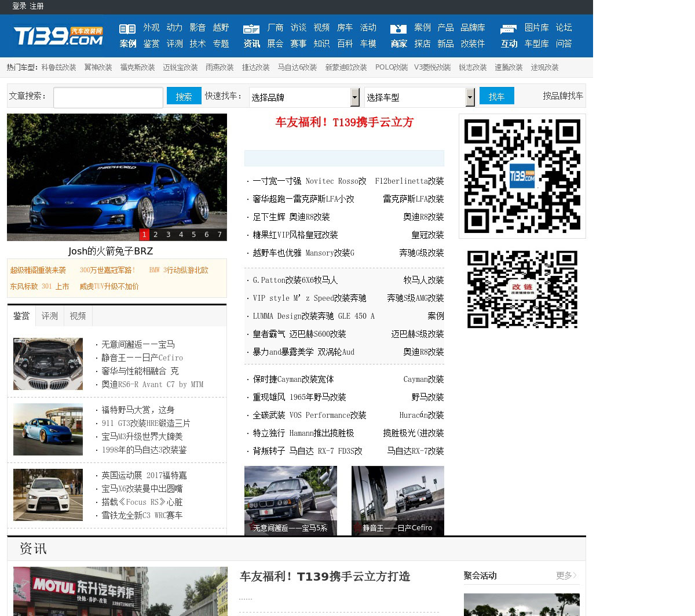Click the BMW engine bay thumbnail
Screen dimensions: 695x616
tap(48, 364)
